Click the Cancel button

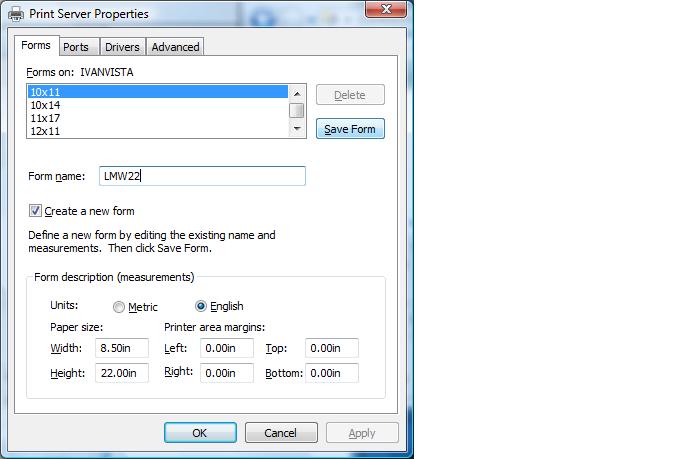click(x=280, y=433)
